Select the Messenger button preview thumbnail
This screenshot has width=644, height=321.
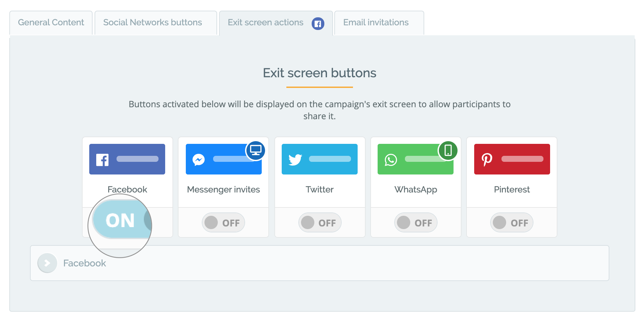[224, 159]
